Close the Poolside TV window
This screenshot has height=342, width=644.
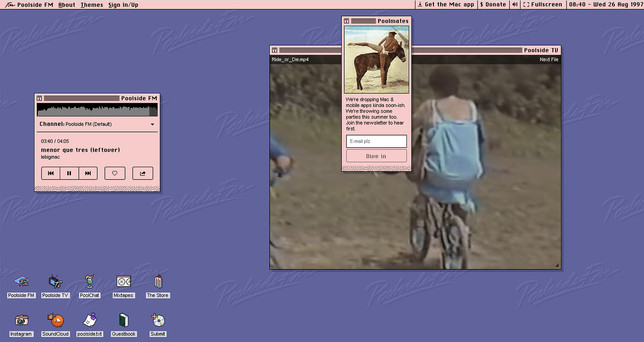point(275,50)
